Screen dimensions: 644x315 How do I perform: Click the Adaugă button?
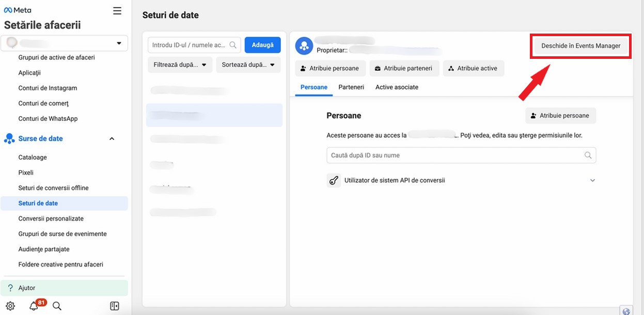(262, 45)
